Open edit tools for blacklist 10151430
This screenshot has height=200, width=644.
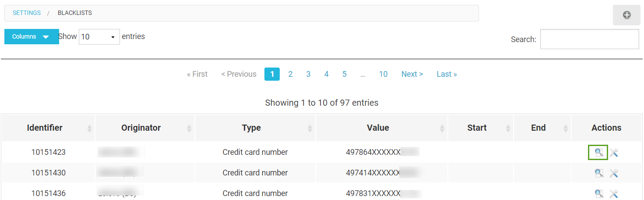[x=614, y=173]
